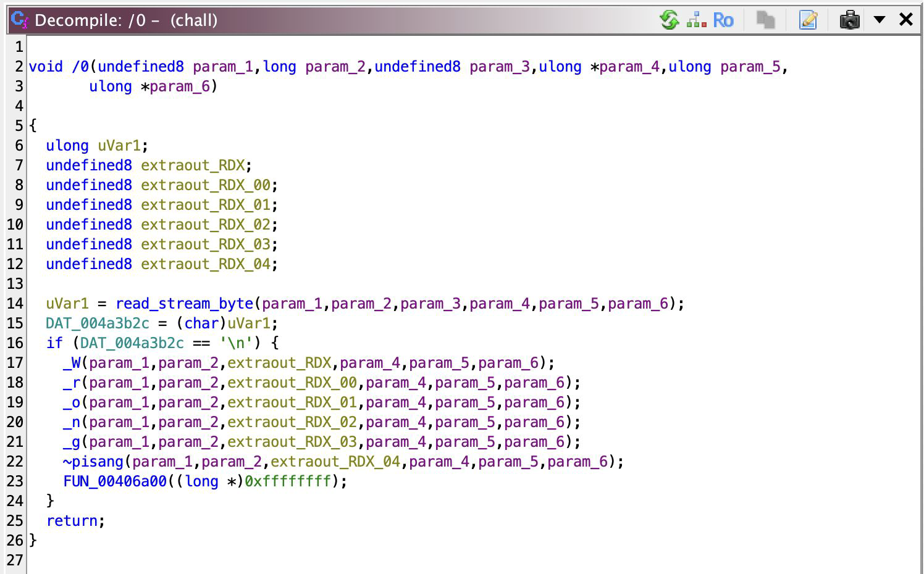Click the return statement keyword
This screenshot has height=574, width=924.
tap(72, 521)
